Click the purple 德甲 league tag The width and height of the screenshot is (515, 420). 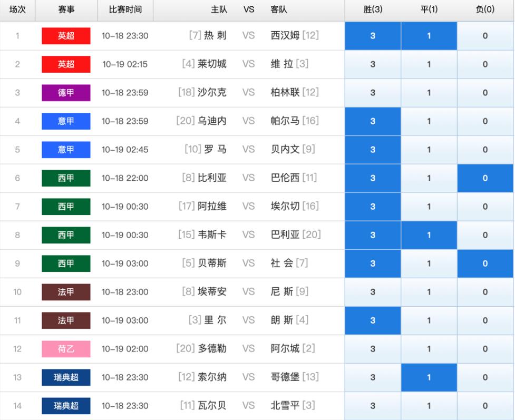coord(66,93)
